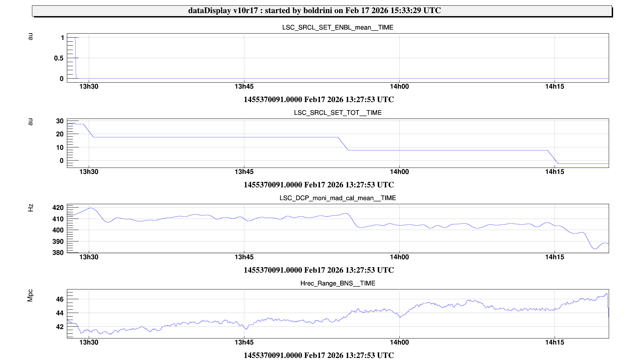Click the 46 y-axis label on BNS range plot
This screenshot has width=644, height=363.
[59, 299]
